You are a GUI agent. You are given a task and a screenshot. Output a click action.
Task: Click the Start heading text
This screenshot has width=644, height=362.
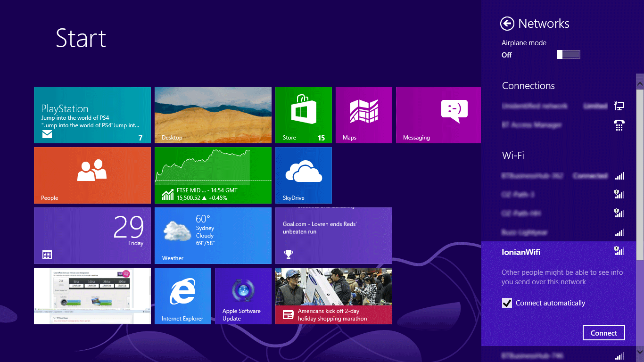pyautogui.click(x=81, y=38)
